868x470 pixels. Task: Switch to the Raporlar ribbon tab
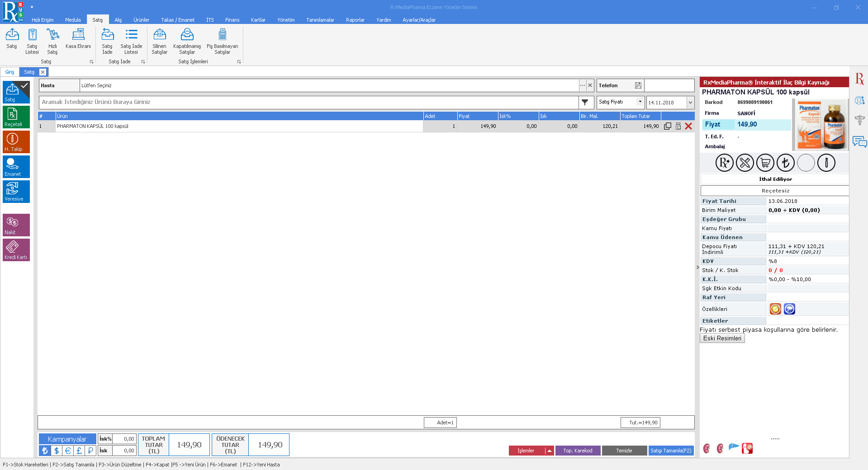click(x=355, y=20)
